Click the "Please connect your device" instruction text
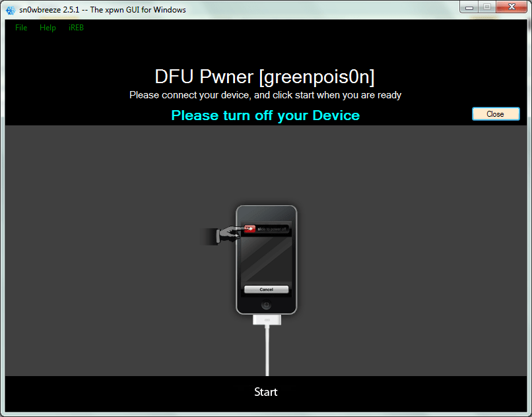This screenshot has height=417, width=532. [x=265, y=95]
